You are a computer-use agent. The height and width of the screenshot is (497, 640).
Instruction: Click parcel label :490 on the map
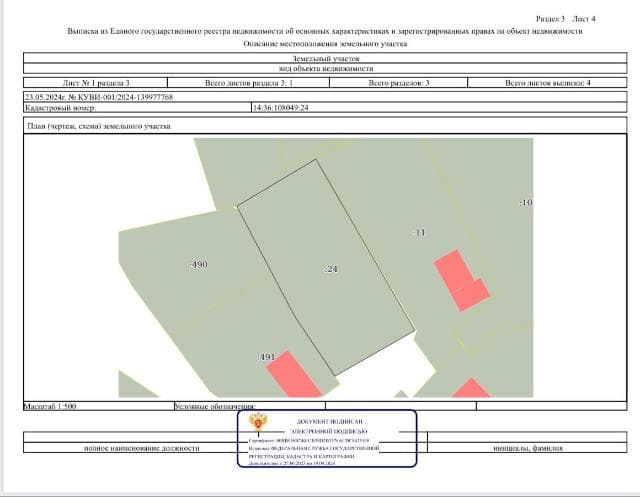(199, 265)
